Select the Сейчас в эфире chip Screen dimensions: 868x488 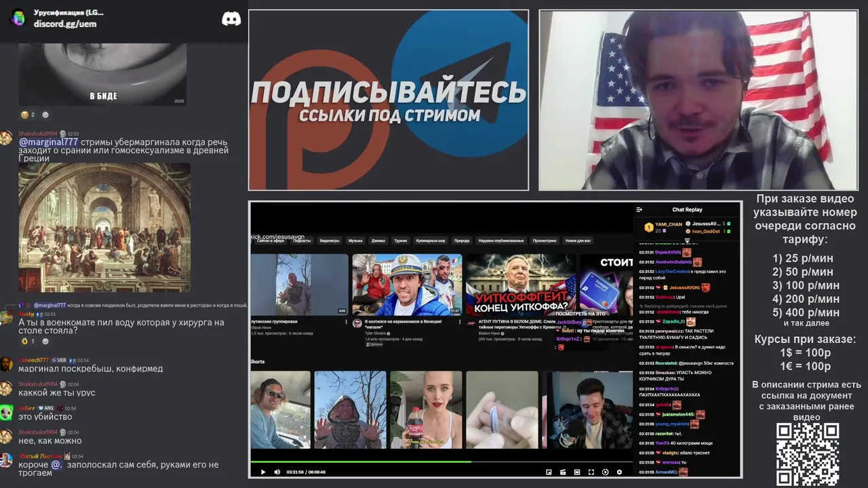point(269,241)
